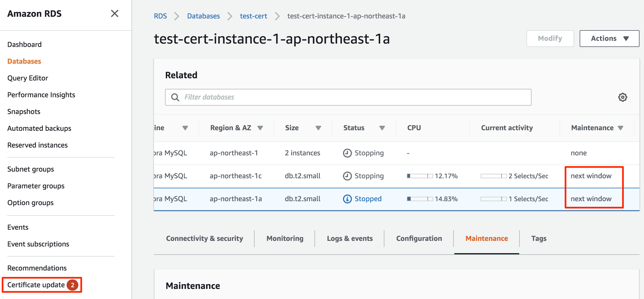This screenshot has height=299, width=644.
Task: Open the Size column sort dropdown
Action: point(319,128)
